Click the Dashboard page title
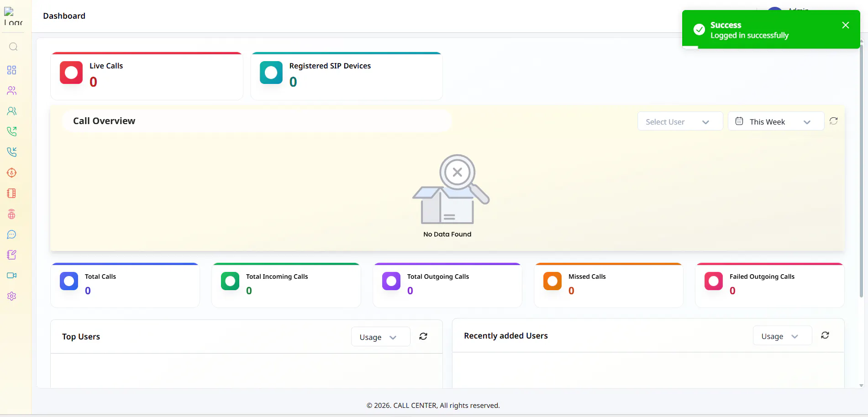Screen dimensions: 868x417 pos(64,16)
